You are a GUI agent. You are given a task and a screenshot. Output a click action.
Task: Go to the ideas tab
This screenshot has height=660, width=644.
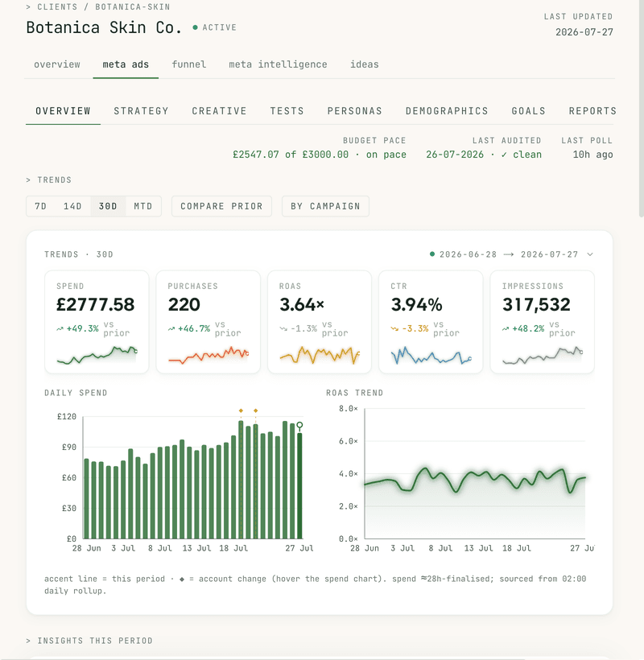coord(364,64)
